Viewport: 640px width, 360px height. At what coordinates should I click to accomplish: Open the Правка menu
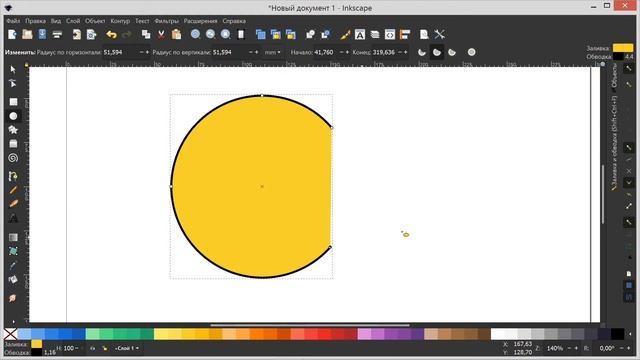coord(35,21)
